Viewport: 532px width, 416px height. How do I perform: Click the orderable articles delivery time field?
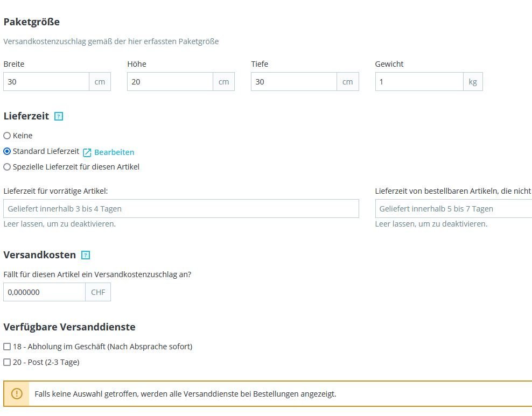pyautogui.click(x=453, y=209)
